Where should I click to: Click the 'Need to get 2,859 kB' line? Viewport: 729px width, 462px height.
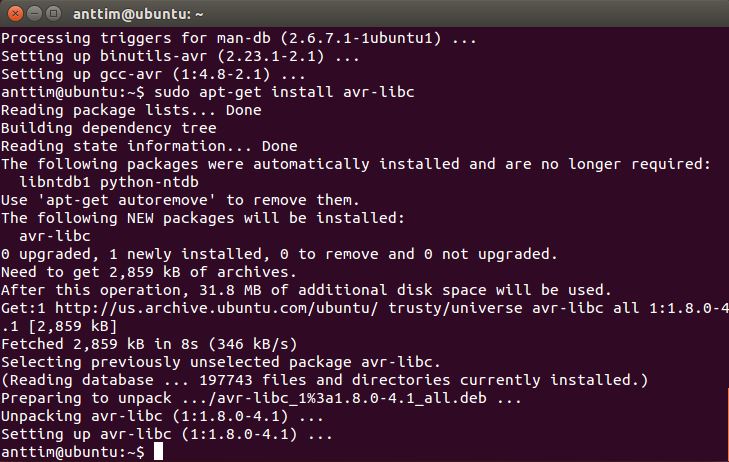click(149, 272)
